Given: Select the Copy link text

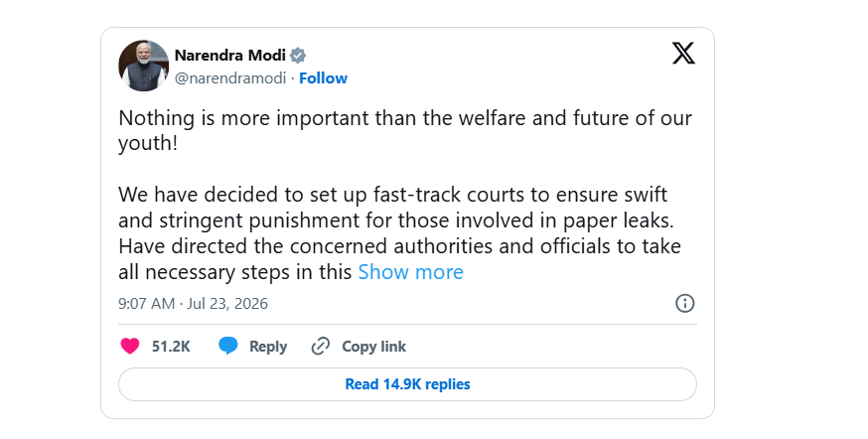Looking at the screenshot, I should [373, 347].
